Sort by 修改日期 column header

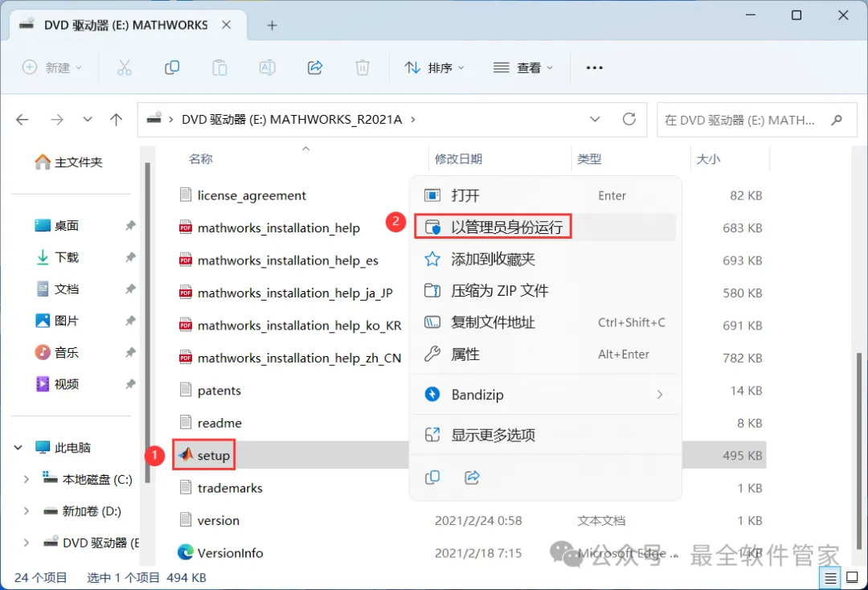click(x=458, y=159)
